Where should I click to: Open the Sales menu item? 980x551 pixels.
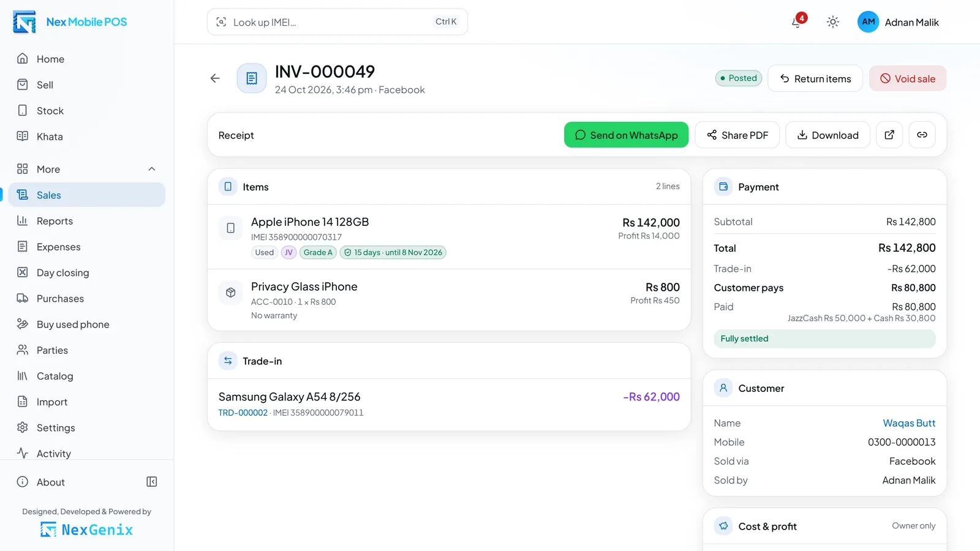coord(87,195)
